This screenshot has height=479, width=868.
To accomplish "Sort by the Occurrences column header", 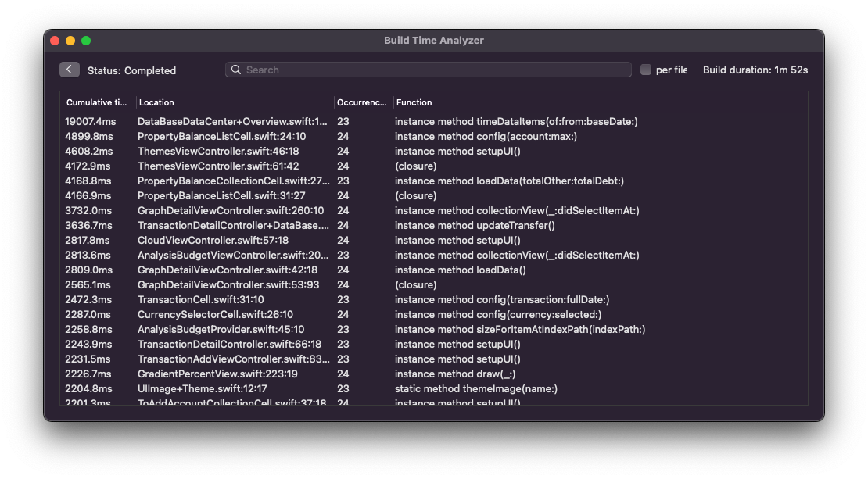I will tap(363, 102).
